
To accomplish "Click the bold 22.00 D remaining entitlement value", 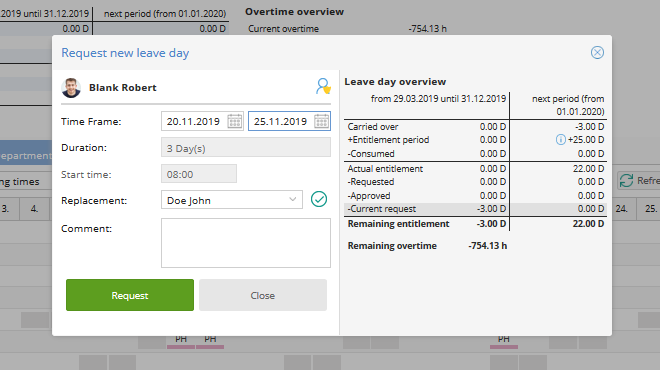I will click(x=588, y=224).
